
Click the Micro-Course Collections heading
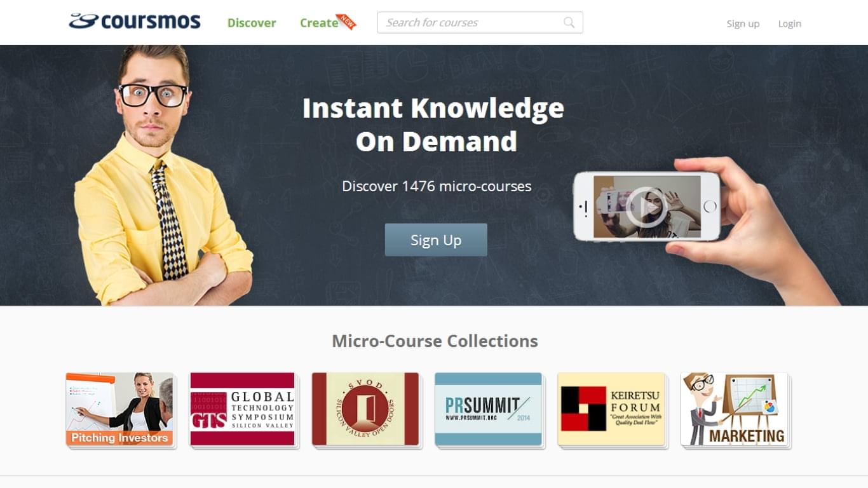click(435, 341)
